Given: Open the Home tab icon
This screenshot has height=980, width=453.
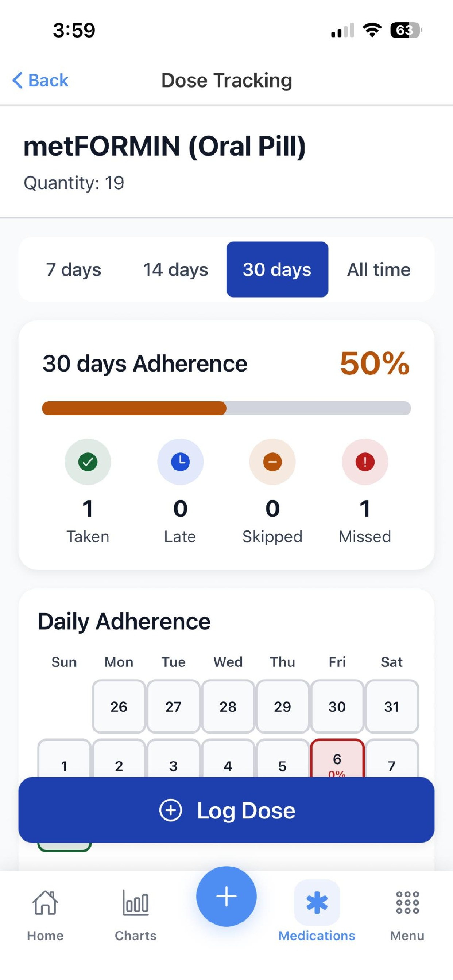Looking at the screenshot, I should point(45,902).
